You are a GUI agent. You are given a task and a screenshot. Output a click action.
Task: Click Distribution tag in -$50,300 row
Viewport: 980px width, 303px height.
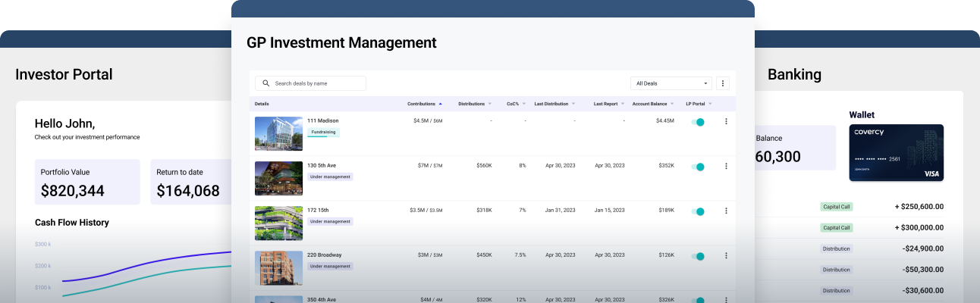click(836, 270)
